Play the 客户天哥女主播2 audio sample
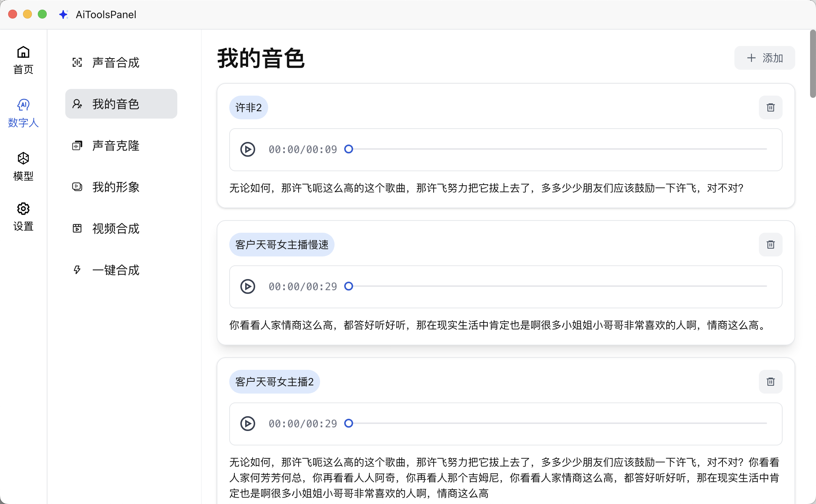 [248, 424]
